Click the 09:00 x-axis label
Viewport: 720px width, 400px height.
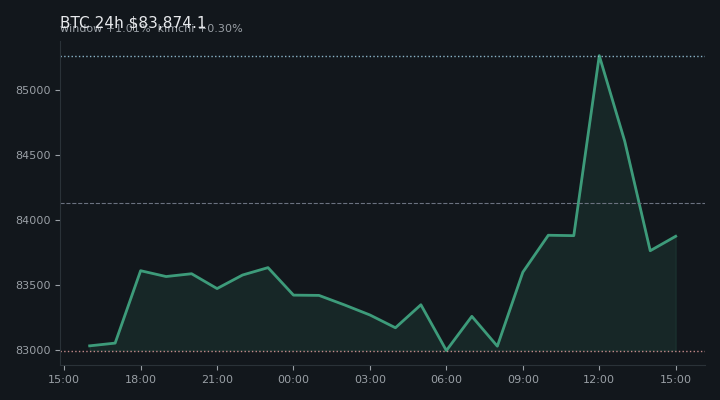click(x=523, y=379)
